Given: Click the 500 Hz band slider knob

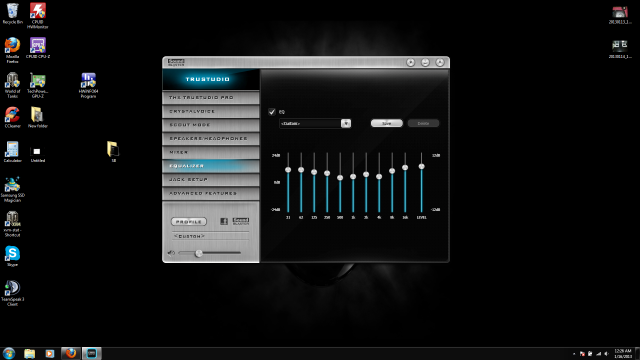Looking at the screenshot, I should (x=340, y=178).
